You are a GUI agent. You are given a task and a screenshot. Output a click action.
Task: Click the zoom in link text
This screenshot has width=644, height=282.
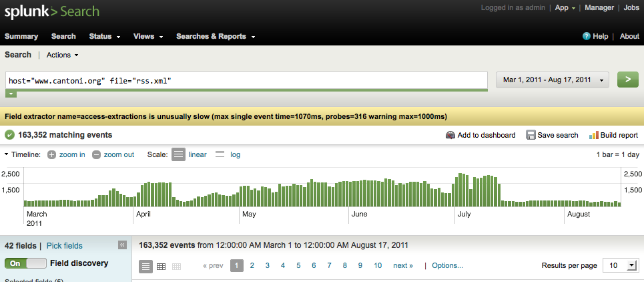tap(72, 154)
